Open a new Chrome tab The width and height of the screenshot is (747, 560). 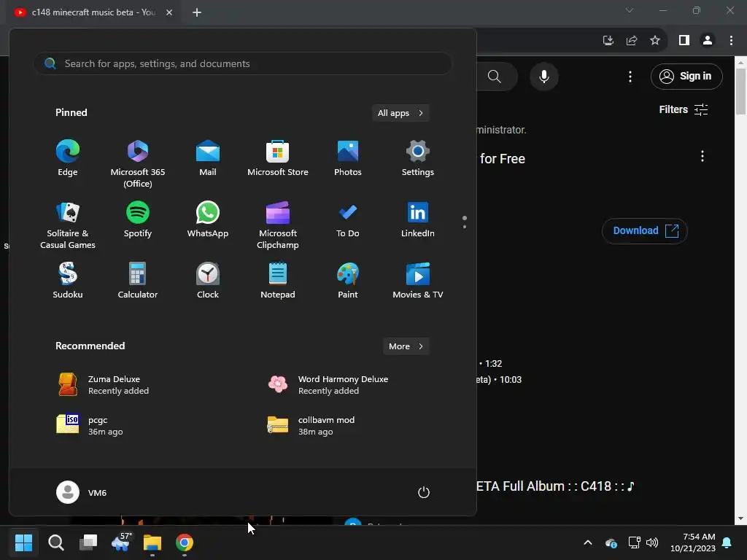(x=197, y=12)
